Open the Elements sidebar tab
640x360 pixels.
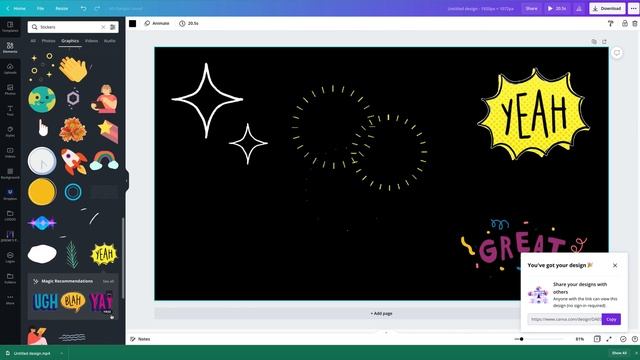point(10,48)
